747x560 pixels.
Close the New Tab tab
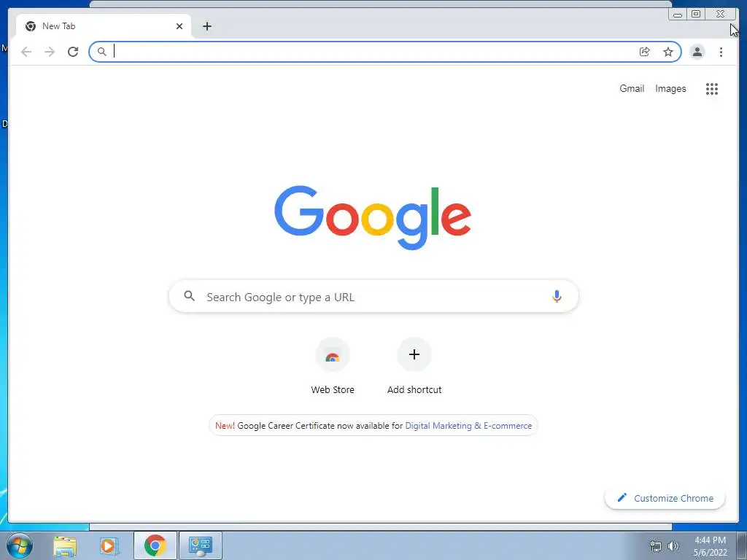(179, 26)
